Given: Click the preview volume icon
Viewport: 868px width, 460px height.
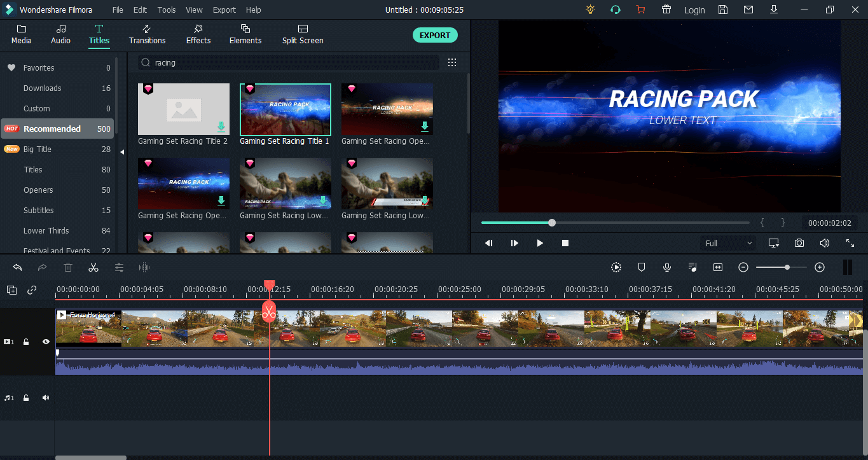Looking at the screenshot, I should [825, 243].
